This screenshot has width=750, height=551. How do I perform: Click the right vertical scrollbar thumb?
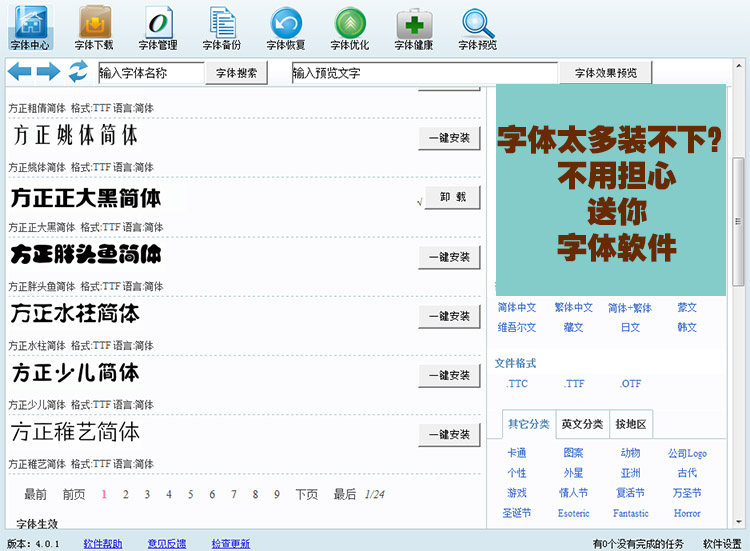pos(739,221)
